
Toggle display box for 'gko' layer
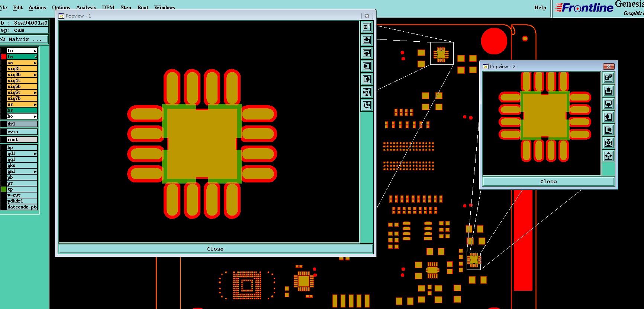[4, 165]
